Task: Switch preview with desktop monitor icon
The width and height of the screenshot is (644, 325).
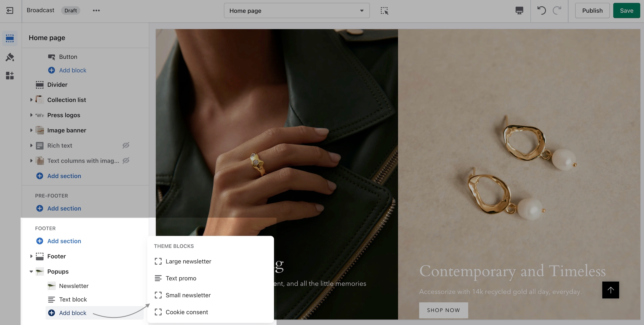Action: [519, 11]
